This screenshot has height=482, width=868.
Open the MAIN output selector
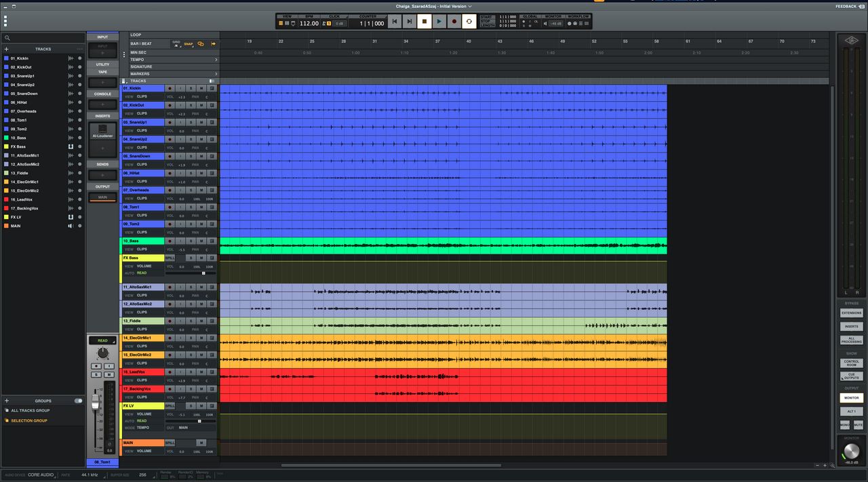tap(102, 197)
